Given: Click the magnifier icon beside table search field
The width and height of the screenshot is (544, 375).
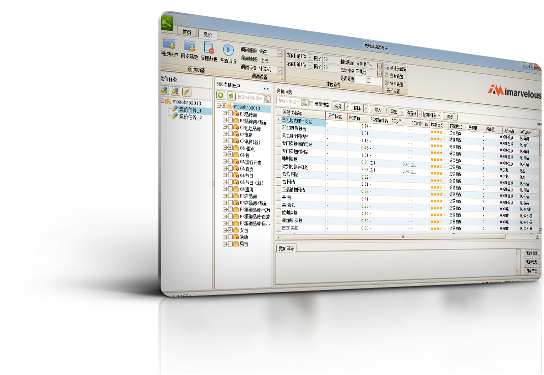Looking at the screenshot, I should pos(304,102).
